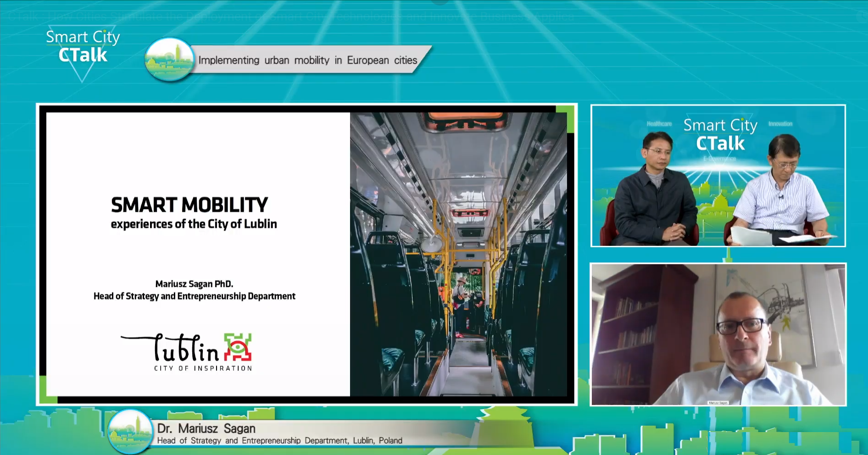
Task: Click 'experiences of the City of Lublin' subtitle
Action: (x=194, y=224)
